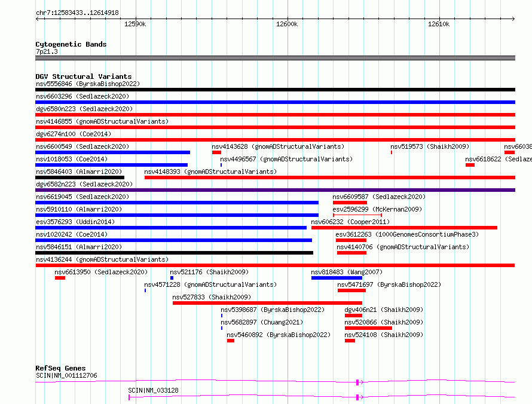
Task: Open nsv524108 (Shaikh2009) label
Action: [384, 335]
